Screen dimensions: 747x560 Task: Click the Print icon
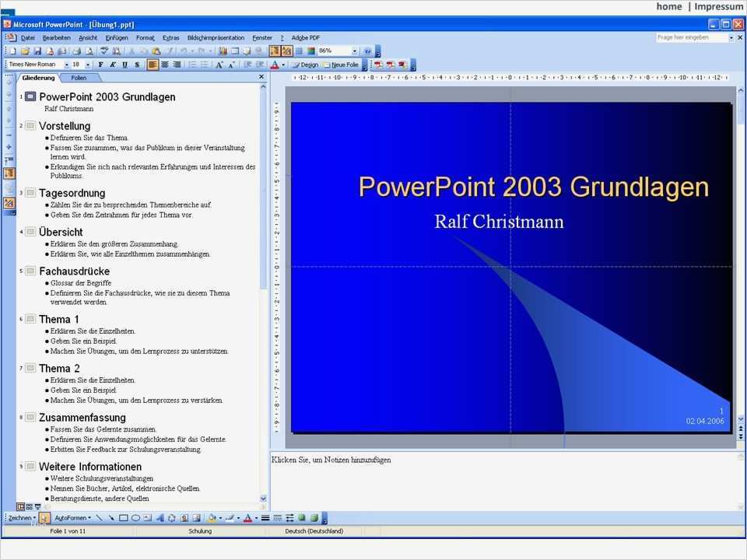coord(76,51)
